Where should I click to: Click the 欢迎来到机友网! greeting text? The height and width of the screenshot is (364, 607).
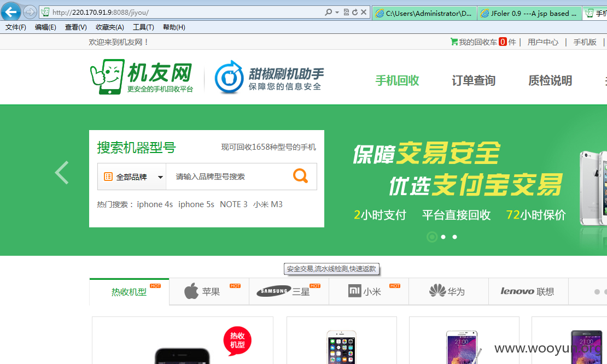click(118, 42)
